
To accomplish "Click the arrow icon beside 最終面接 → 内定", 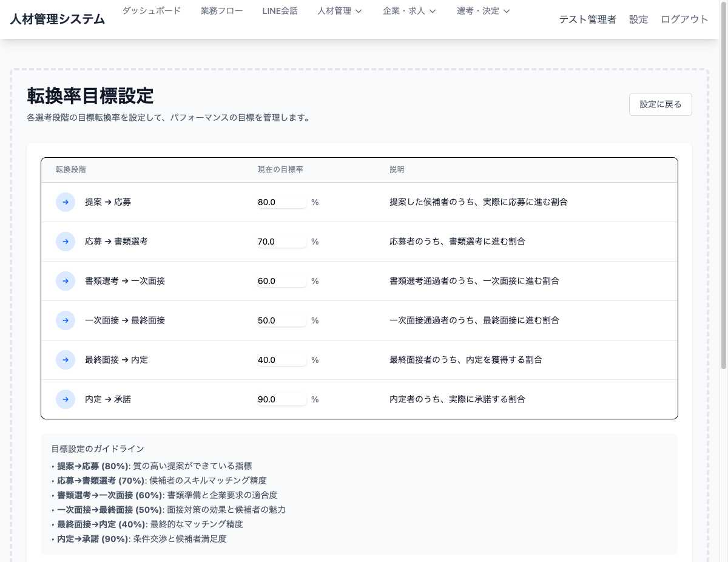I will (x=65, y=359).
